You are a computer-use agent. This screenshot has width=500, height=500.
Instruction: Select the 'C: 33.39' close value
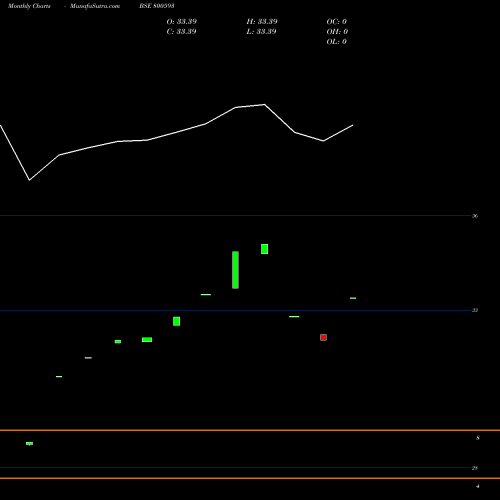[181, 32]
